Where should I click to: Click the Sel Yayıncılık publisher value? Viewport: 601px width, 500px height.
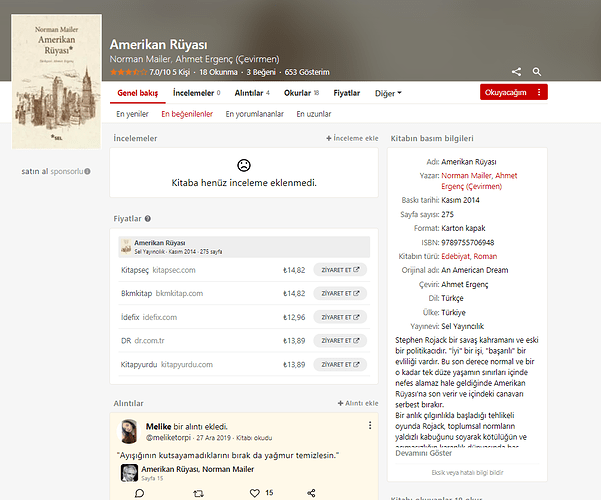pos(463,326)
